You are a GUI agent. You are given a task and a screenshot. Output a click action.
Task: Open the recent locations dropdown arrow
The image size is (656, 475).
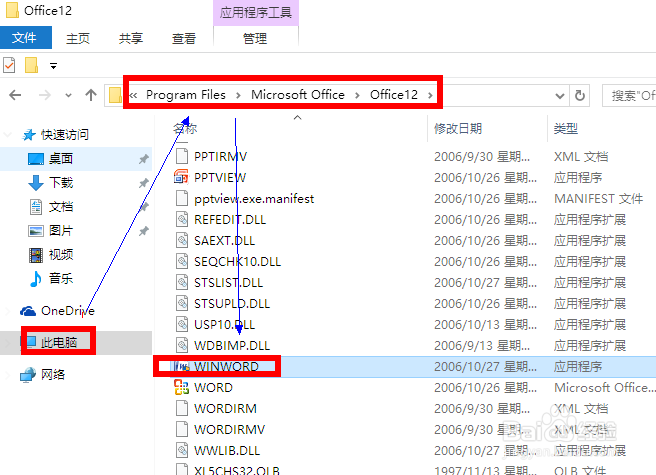tap(69, 96)
